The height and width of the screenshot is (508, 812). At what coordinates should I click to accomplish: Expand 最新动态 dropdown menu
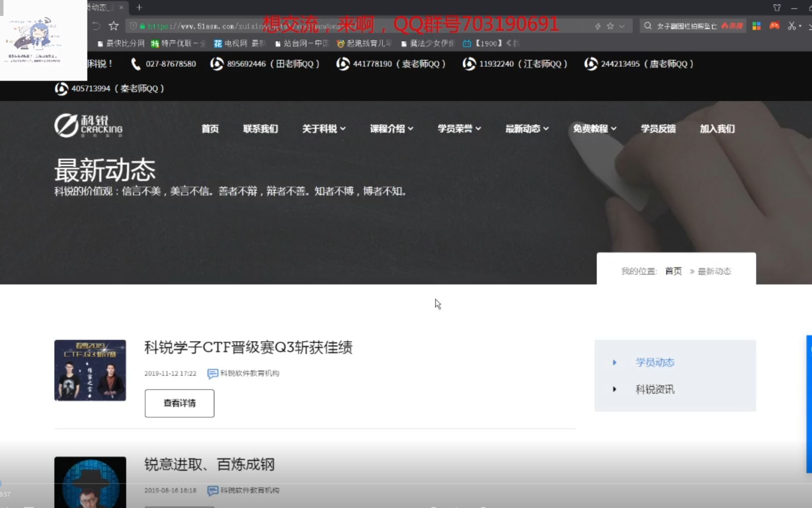pos(527,129)
